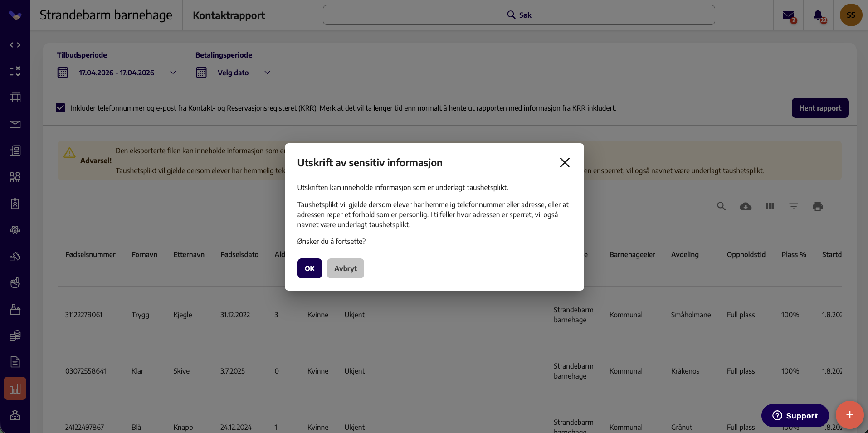Close the Utskrift av sensitiv informasjon dialog

tap(565, 162)
